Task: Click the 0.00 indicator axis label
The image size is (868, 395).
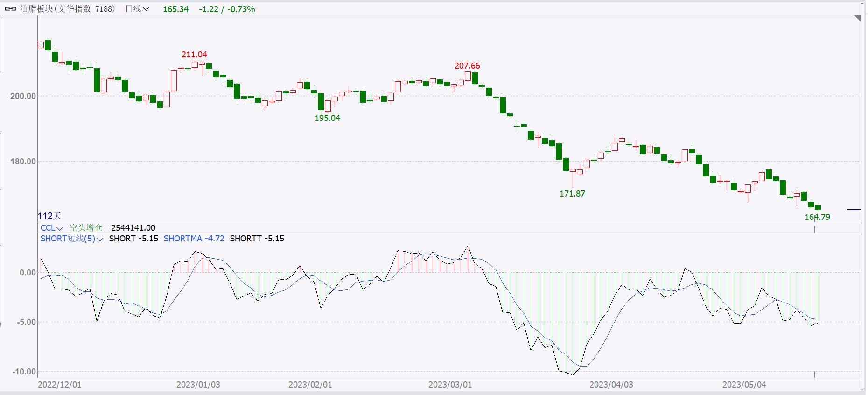Action: coord(28,273)
